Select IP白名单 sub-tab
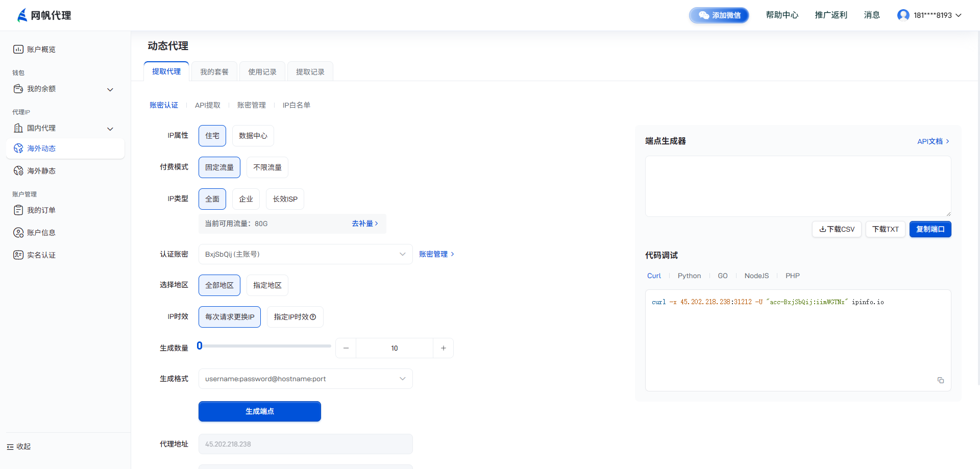Image resolution: width=980 pixels, height=469 pixels. tap(297, 105)
